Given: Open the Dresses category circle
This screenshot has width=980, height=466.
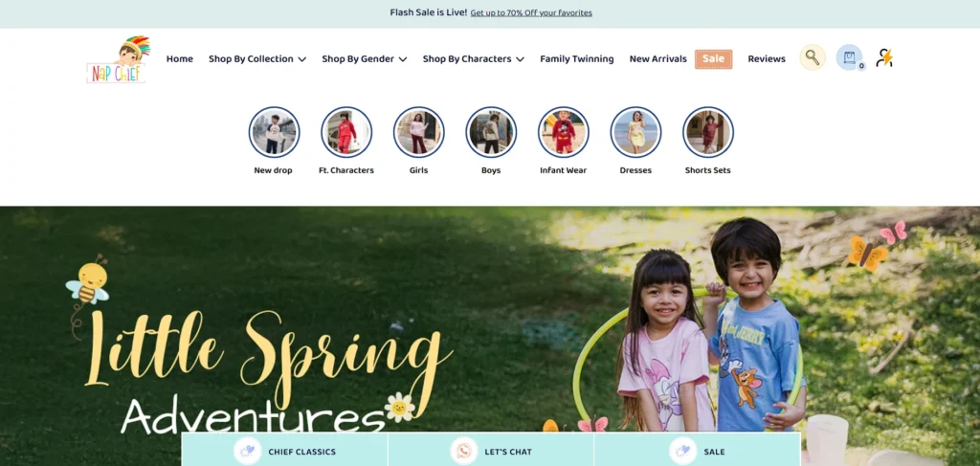Looking at the screenshot, I should tap(635, 132).
